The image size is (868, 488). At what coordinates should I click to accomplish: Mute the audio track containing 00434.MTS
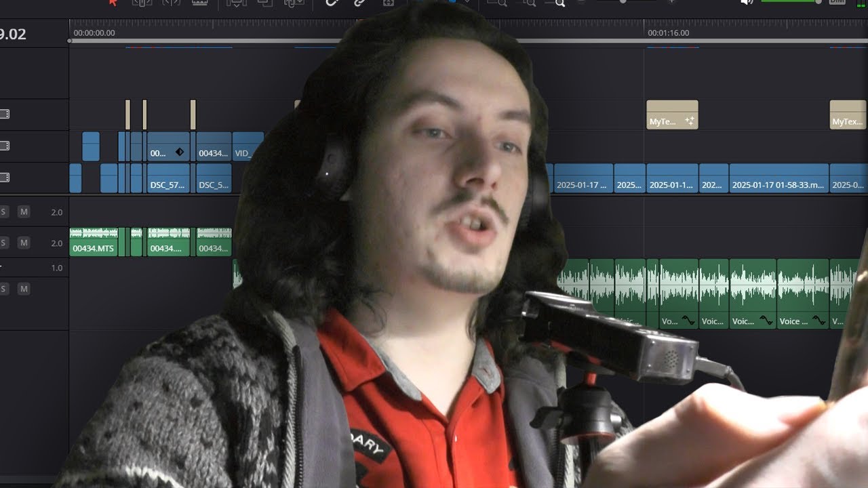tap(24, 243)
